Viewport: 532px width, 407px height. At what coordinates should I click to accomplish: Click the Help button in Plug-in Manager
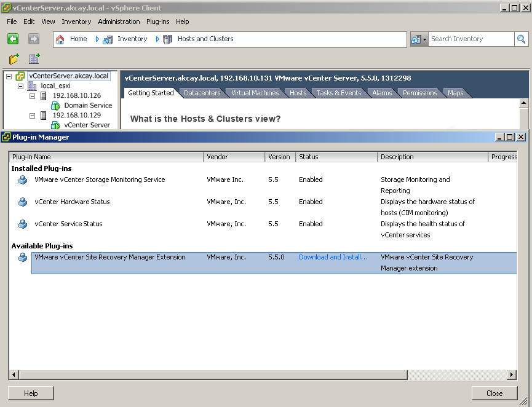pyautogui.click(x=31, y=393)
